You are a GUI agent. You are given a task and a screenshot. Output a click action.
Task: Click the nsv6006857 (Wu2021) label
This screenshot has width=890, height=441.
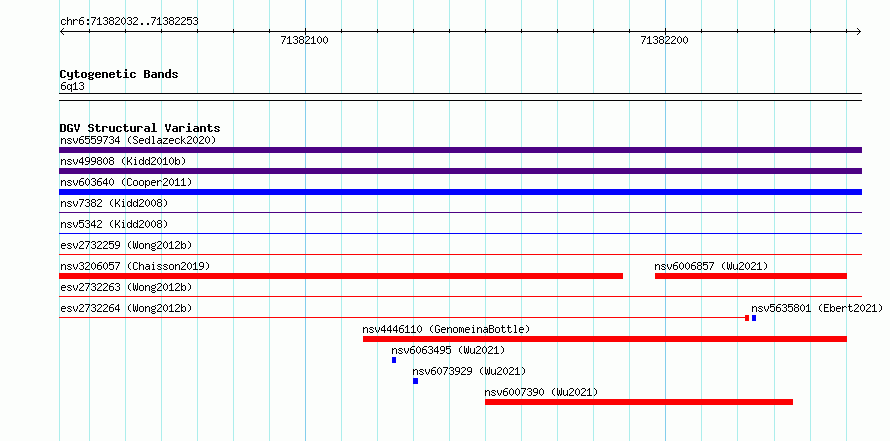711,266
